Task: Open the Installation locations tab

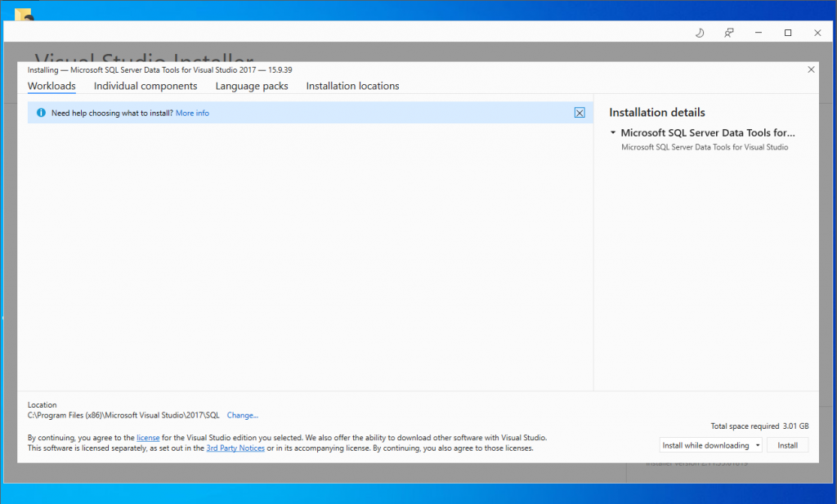Action: pyautogui.click(x=352, y=86)
